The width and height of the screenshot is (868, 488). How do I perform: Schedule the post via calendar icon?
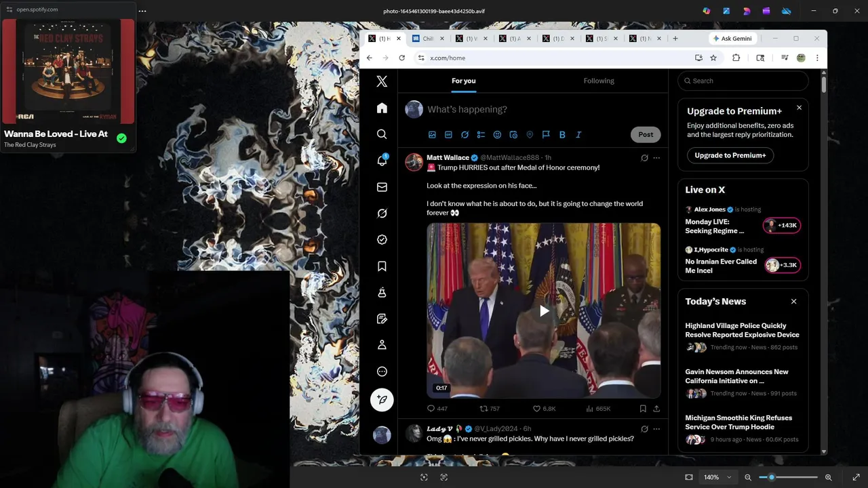pyautogui.click(x=513, y=135)
